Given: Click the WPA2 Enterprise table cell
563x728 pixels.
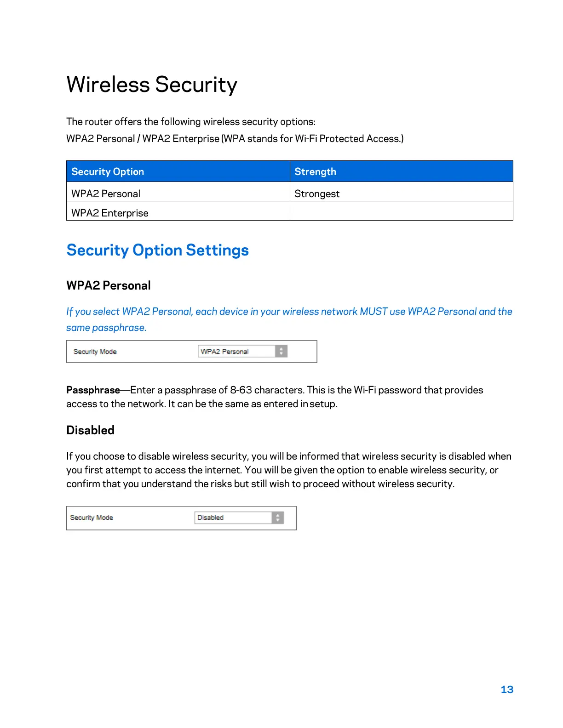Looking at the screenshot, I should [110, 213].
